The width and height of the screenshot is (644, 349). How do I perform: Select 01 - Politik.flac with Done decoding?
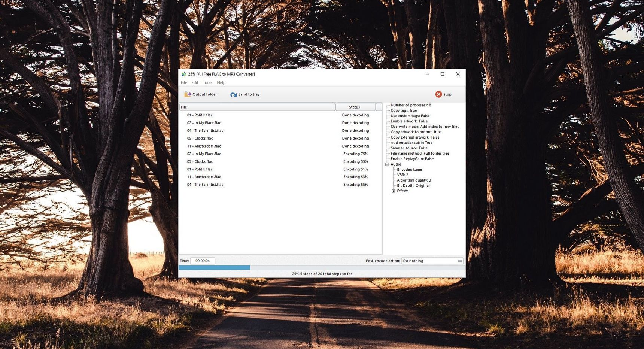pyautogui.click(x=280, y=115)
